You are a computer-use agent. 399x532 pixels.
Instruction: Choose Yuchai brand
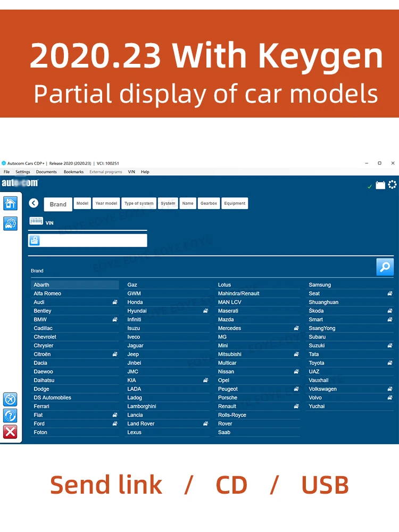pos(350,406)
